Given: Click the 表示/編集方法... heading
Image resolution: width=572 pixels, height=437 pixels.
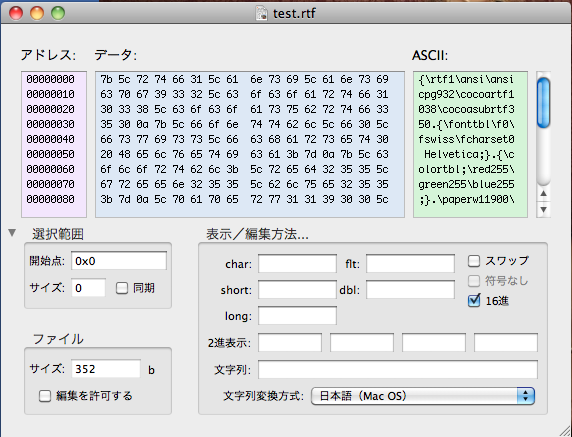Looking at the screenshot, I should (257, 234).
